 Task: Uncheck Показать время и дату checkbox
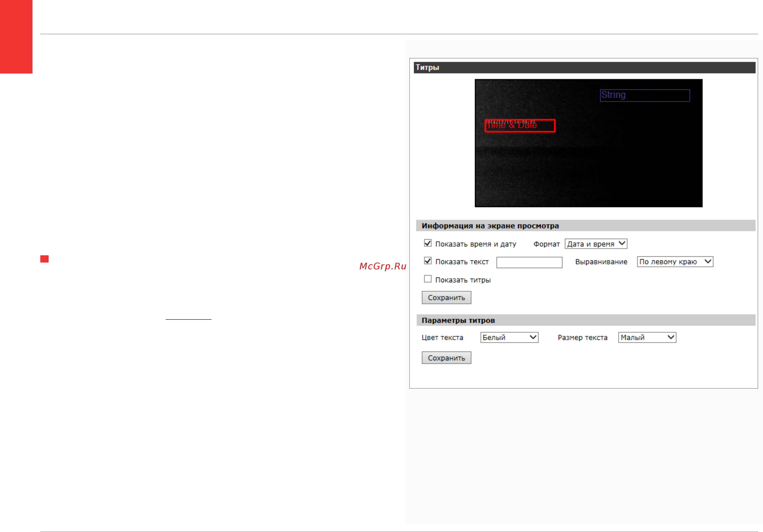[x=428, y=243]
